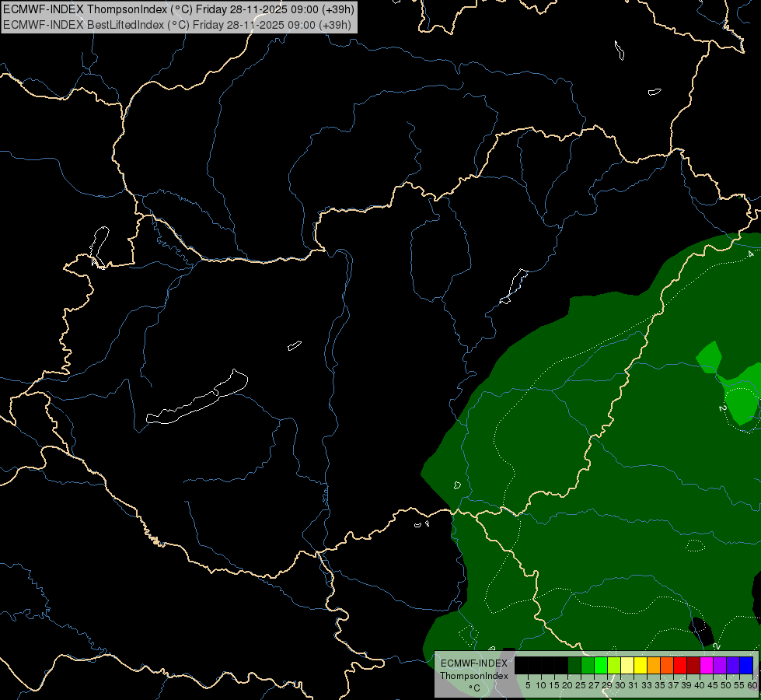Click the dark red 39-40 legend swatch
The image size is (761, 700).
click(x=693, y=665)
